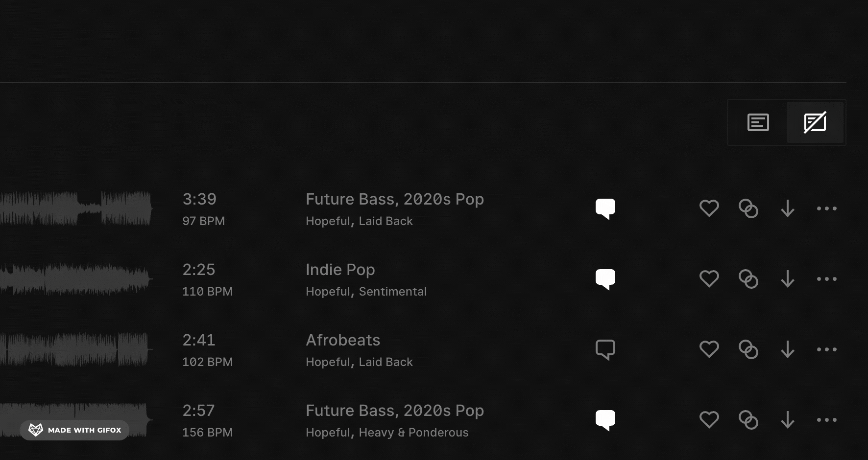Switch to the crossed-out compact view
The image size is (868, 460).
815,122
